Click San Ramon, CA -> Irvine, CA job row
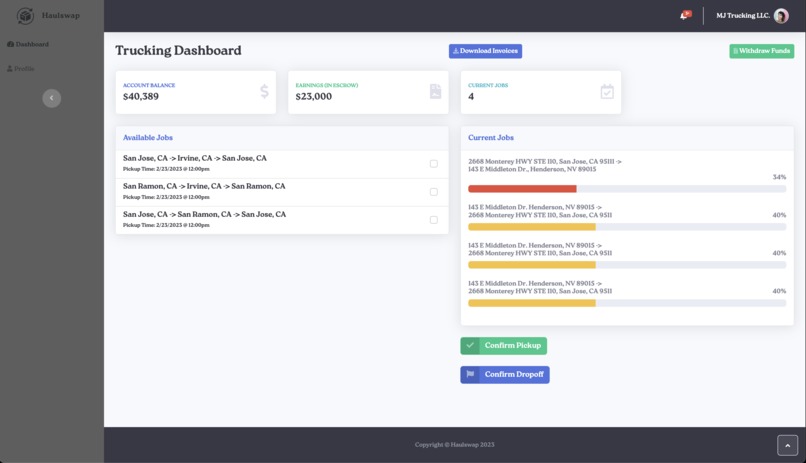The image size is (806, 463). pos(282,192)
